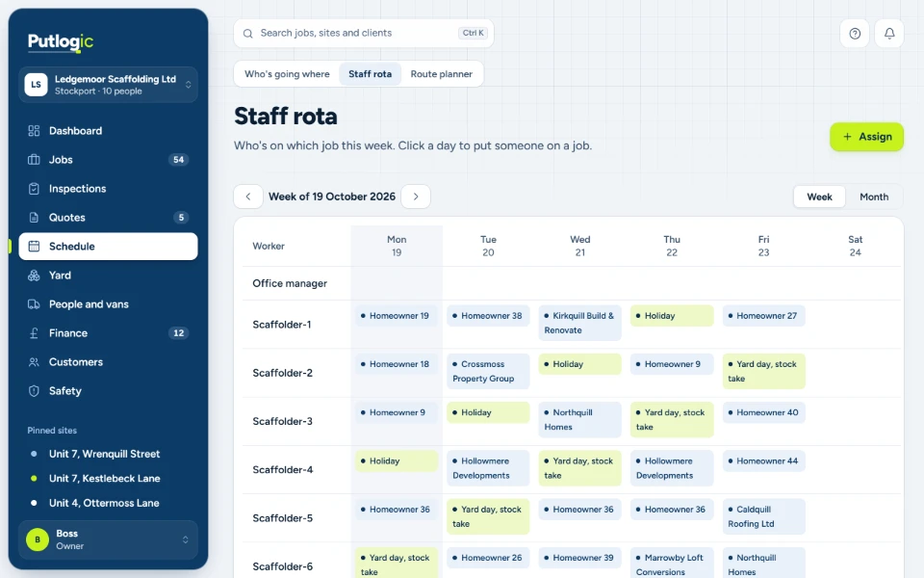Open Dashboard in the sidebar
The width and height of the screenshot is (924, 578).
pyautogui.click(x=108, y=131)
